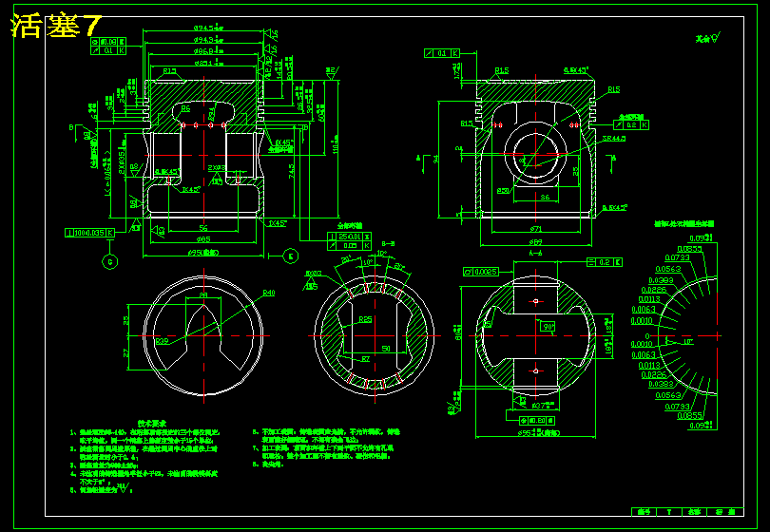Select the 56 horizontal dimension

click(x=203, y=228)
